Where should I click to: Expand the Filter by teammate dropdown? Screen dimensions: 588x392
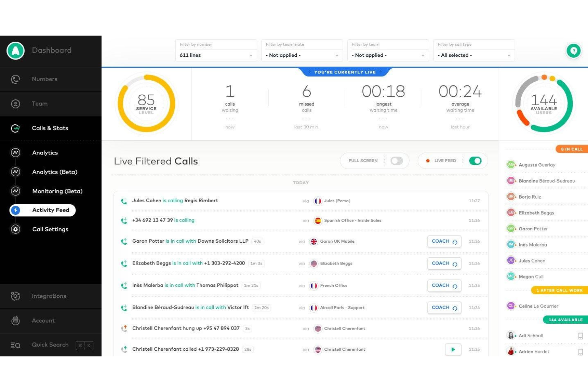click(302, 55)
